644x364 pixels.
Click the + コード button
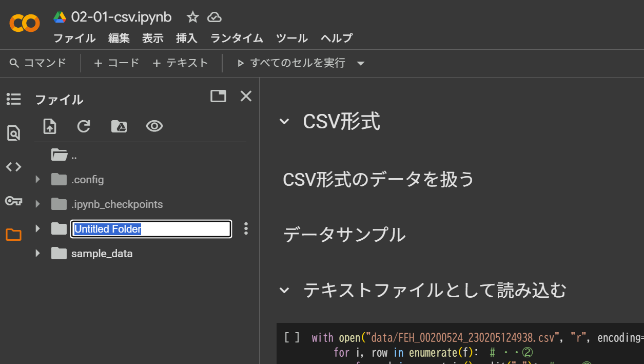116,63
